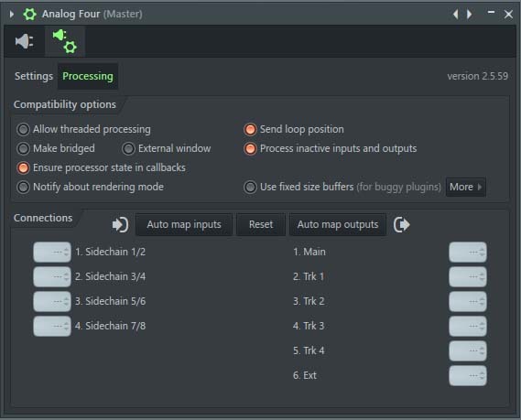
Task: Select the green plug wrapper settings icon
Action: (65, 41)
